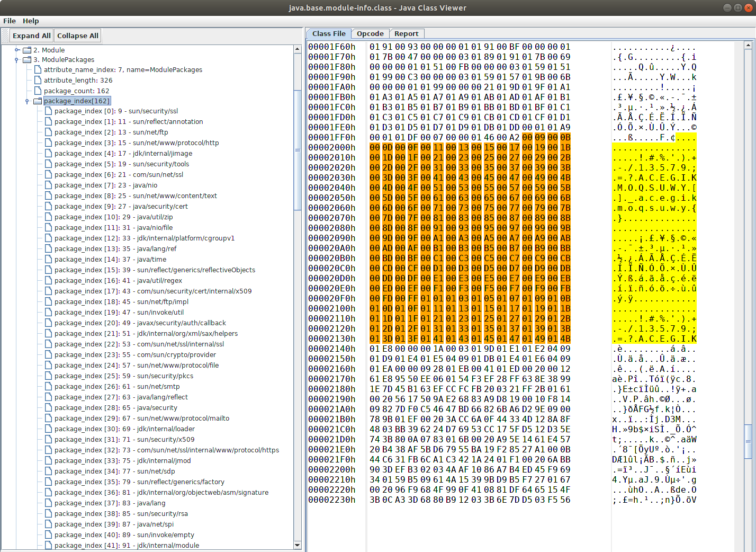Click file icon of package_index [26] sun/net/smtp
This screenshot has height=552, width=756.
click(48, 386)
